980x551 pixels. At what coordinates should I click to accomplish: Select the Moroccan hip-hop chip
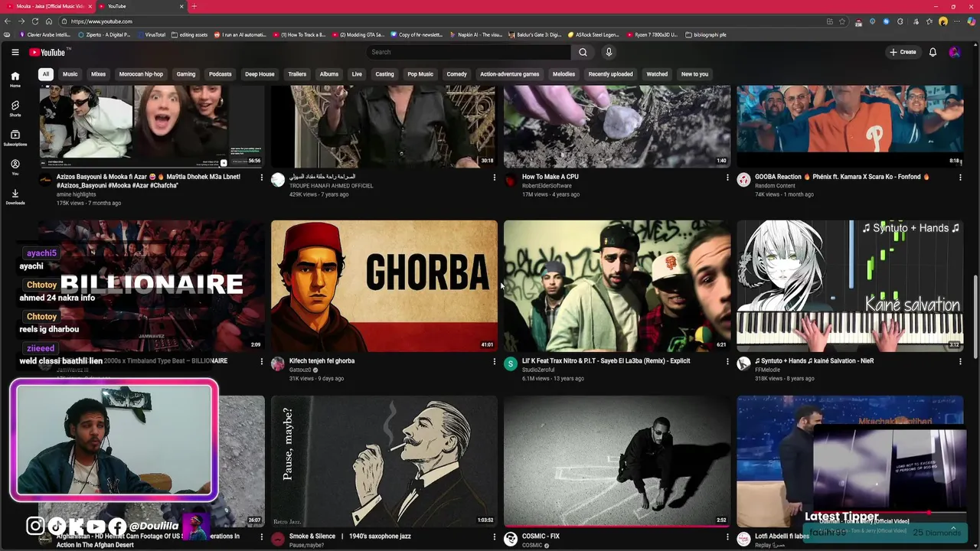point(141,74)
